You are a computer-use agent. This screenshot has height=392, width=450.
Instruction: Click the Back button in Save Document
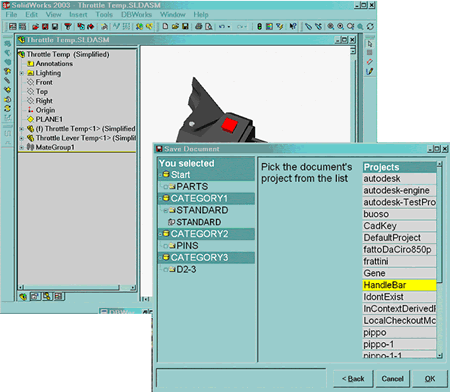[x=353, y=379]
